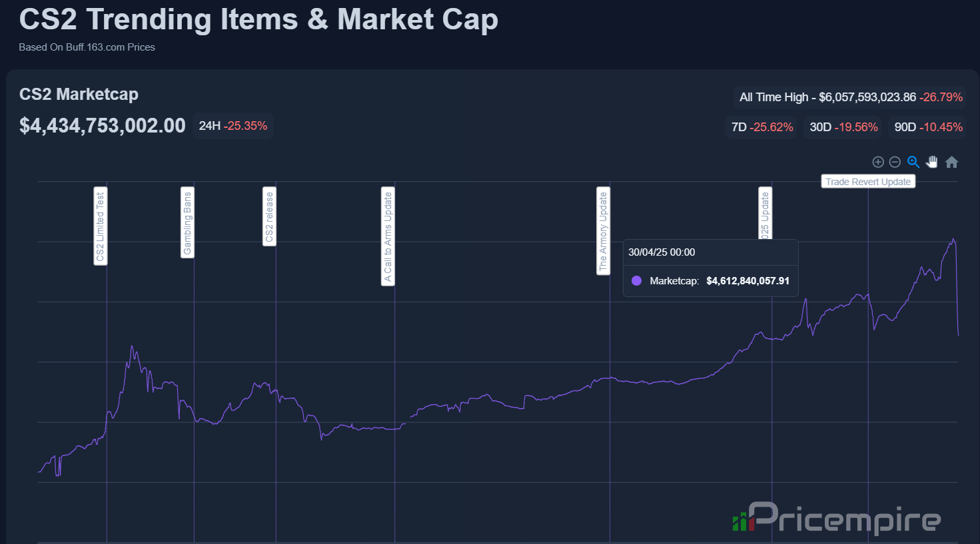Screen dimensions: 980x544
Task: Click the Trade Revert Update label
Action: (x=867, y=182)
